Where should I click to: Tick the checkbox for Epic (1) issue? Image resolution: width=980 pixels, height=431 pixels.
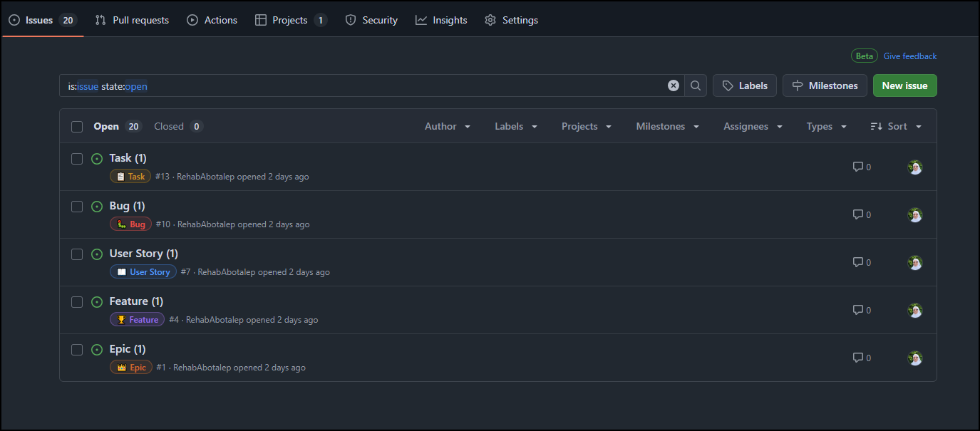coord(77,350)
